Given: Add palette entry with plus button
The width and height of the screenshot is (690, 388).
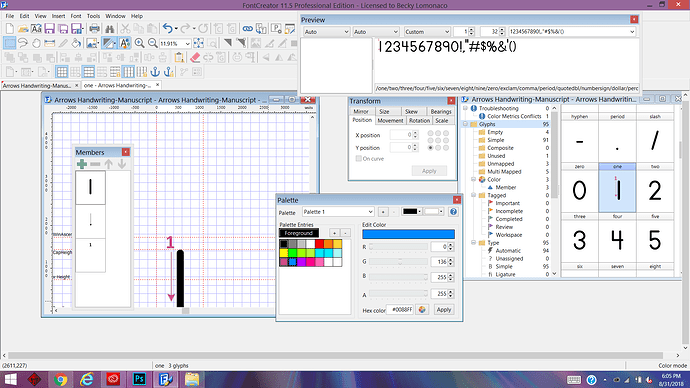Looking at the screenshot, I should [x=334, y=233].
